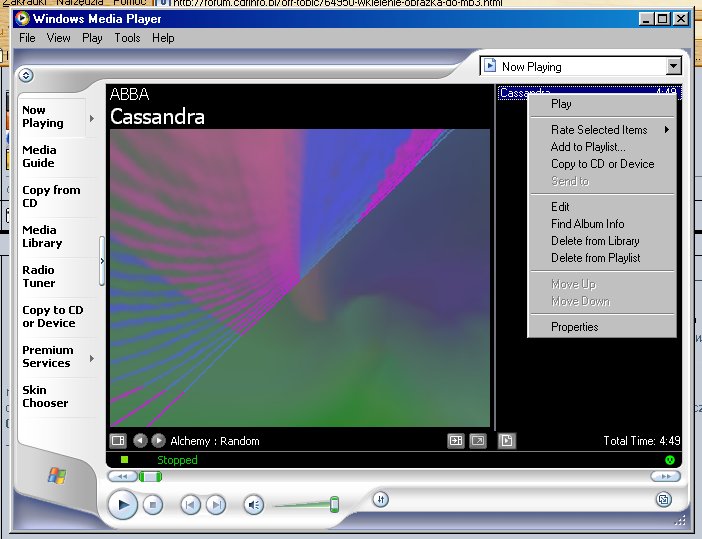The image size is (702, 539).
Task: Open the Now Playing playlist dropdown
Action: (x=673, y=67)
